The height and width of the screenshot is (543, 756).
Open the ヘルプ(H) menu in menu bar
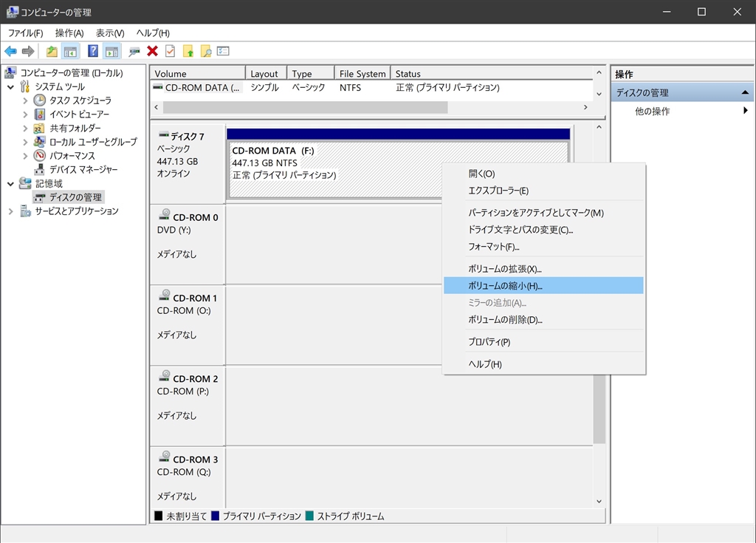click(x=153, y=33)
